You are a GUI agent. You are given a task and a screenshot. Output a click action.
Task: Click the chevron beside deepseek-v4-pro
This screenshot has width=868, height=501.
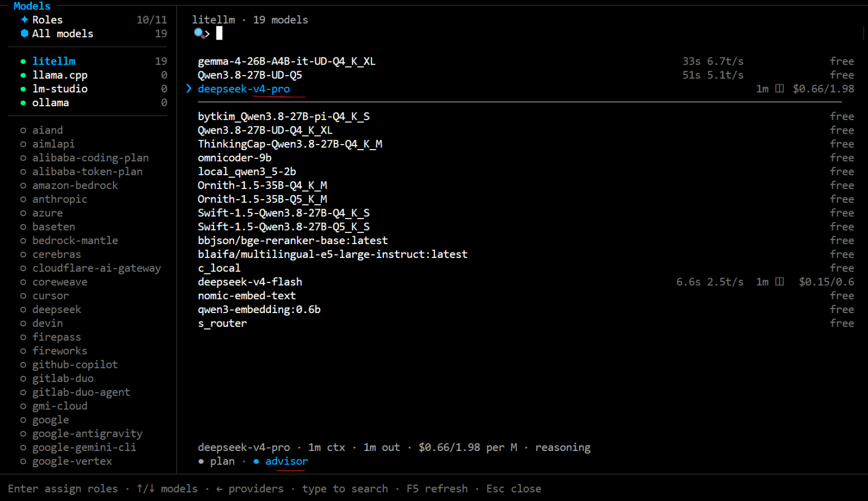[189, 88]
